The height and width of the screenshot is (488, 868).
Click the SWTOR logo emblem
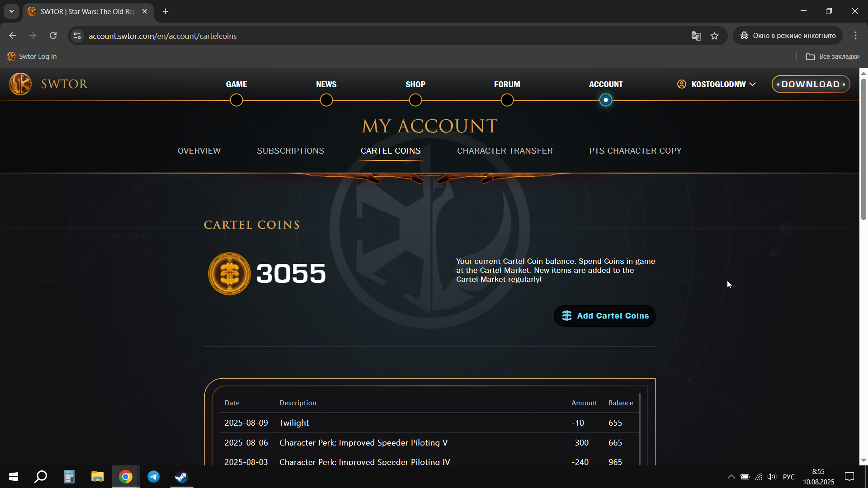pyautogui.click(x=20, y=84)
